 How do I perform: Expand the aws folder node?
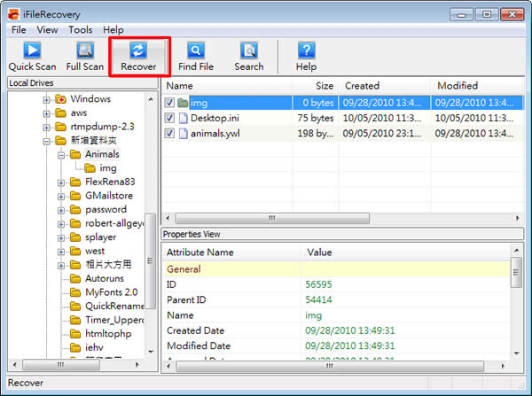[46, 113]
